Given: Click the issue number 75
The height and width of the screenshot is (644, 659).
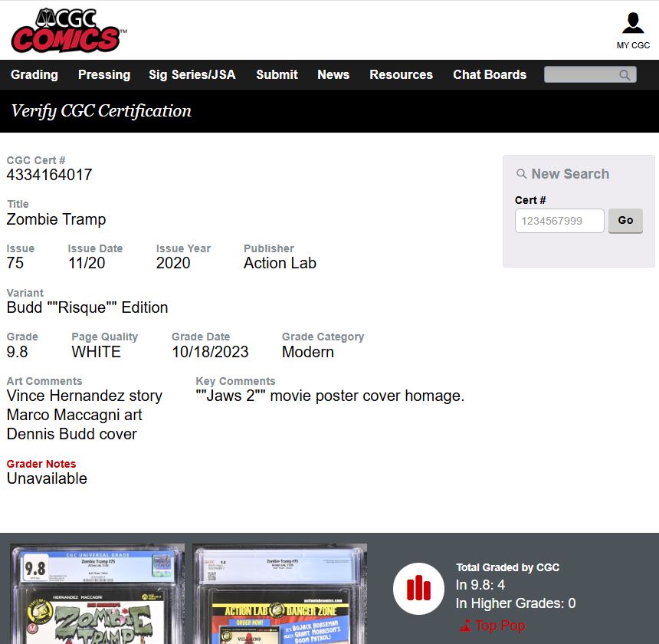Looking at the screenshot, I should point(15,263).
